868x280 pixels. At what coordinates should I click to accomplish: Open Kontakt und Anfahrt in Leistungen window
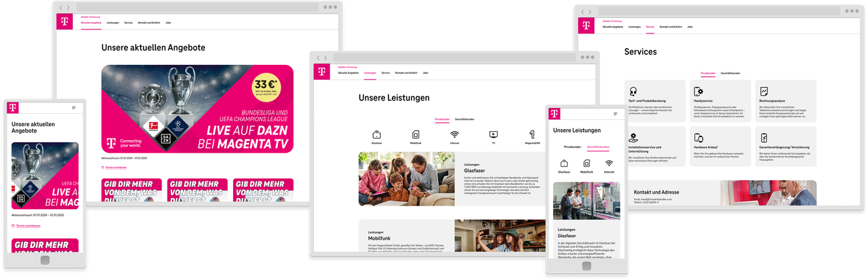(406, 72)
